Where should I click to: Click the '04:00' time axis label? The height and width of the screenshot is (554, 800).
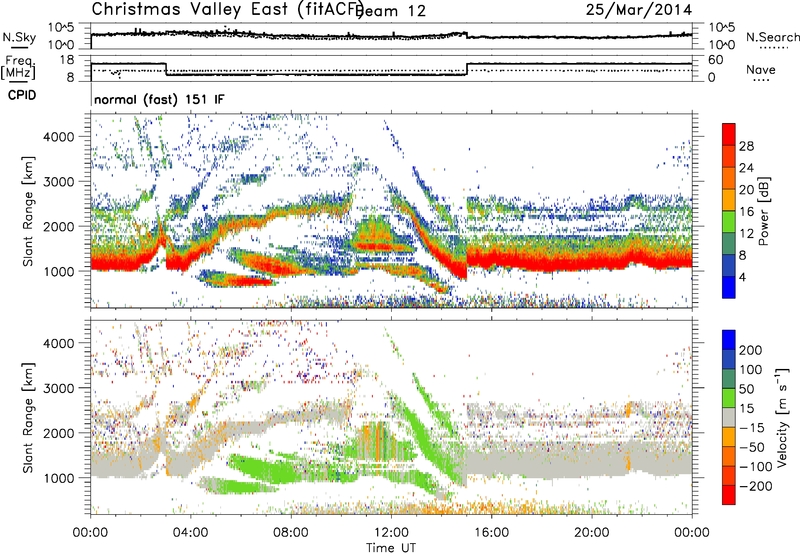[x=191, y=533]
